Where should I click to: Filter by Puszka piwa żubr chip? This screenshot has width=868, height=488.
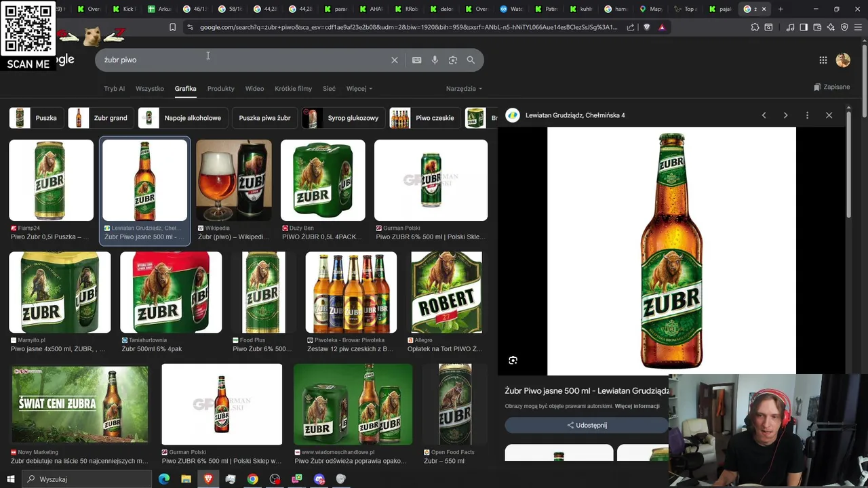(264, 118)
